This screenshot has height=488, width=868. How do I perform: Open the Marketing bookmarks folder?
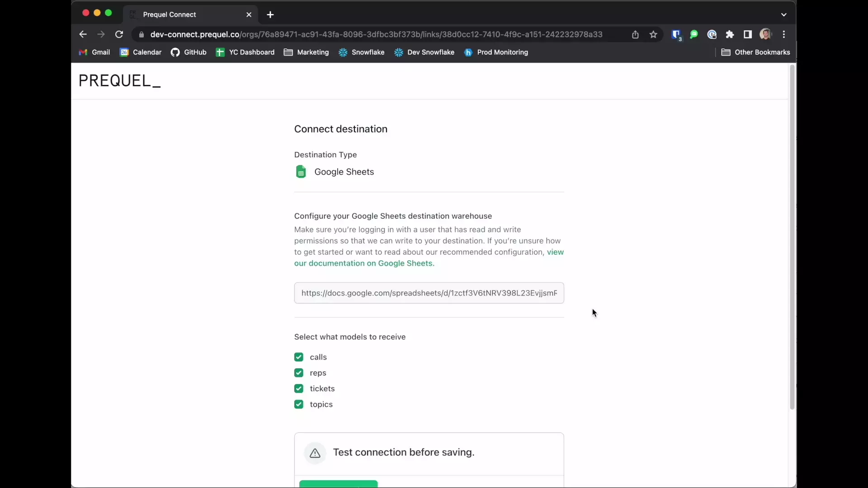click(306, 52)
